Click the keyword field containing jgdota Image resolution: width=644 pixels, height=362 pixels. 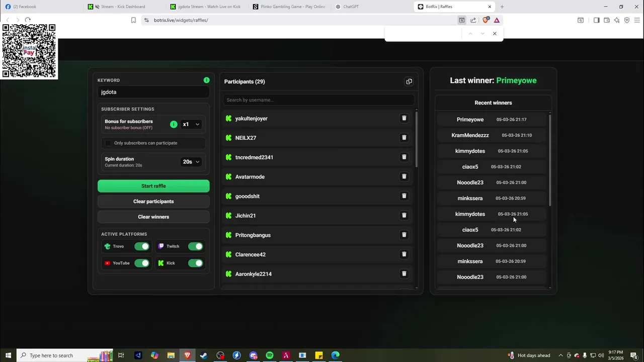(153, 92)
